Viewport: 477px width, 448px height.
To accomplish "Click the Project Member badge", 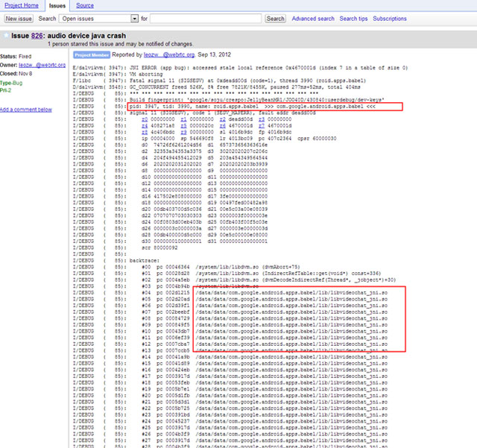I will pyautogui.click(x=92, y=54).
